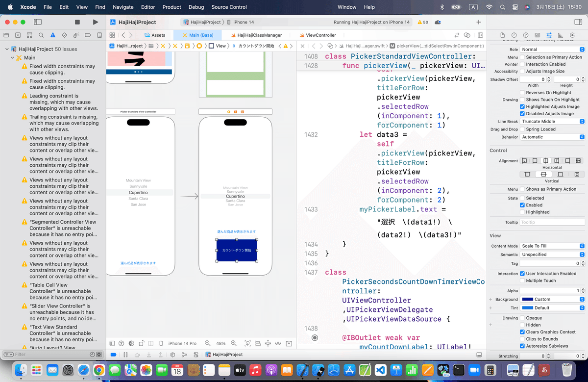Switch to the HajiHajiClassManager tab
The height and width of the screenshot is (382, 588).
coord(255,35)
